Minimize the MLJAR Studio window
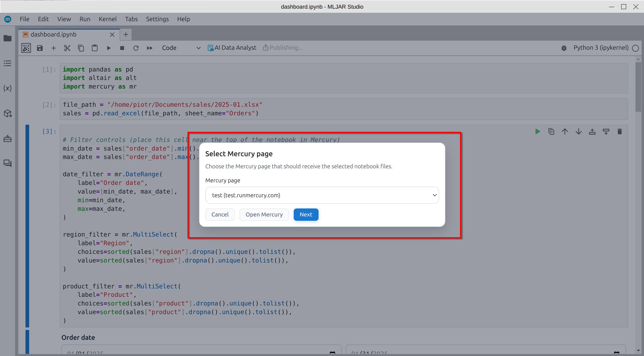Screen dimensions: 644x356 (612, 7)
